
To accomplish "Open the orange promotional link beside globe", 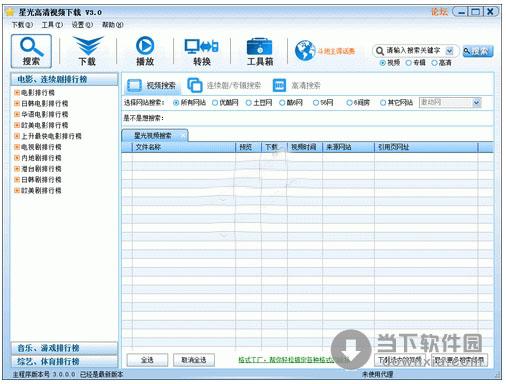I will (x=336, y=51).
